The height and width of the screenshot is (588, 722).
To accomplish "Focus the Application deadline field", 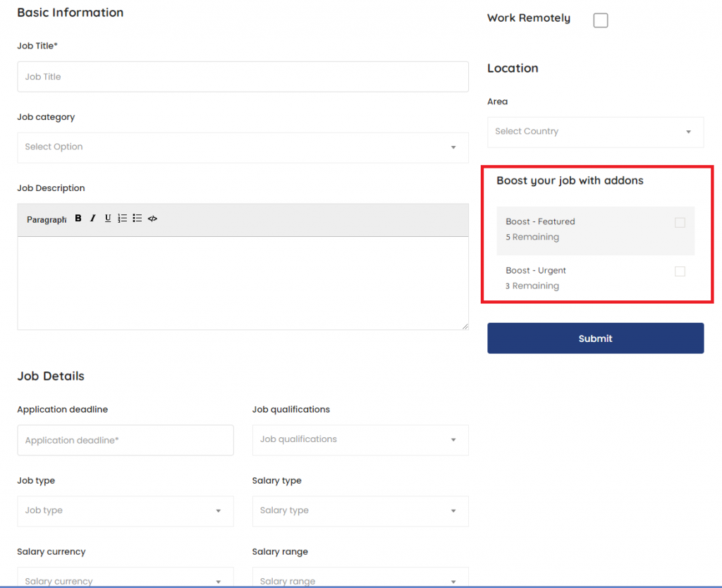I will (x=125, y=441).
